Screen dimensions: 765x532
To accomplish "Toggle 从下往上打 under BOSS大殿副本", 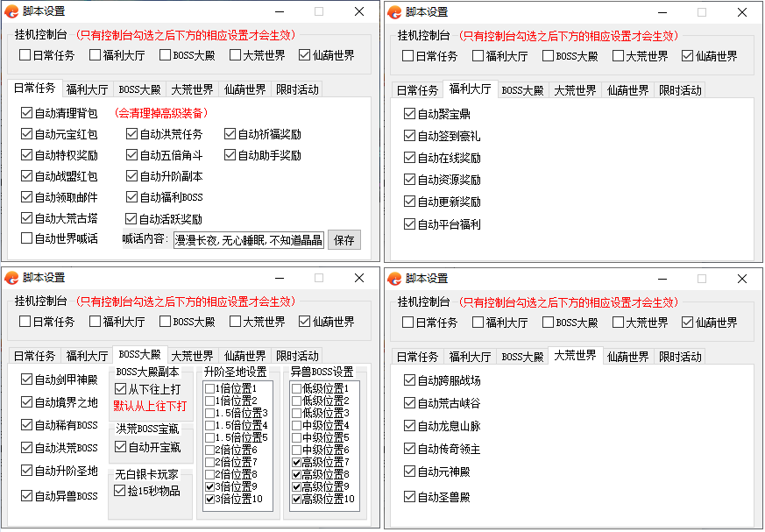I will tap(121, 389).
